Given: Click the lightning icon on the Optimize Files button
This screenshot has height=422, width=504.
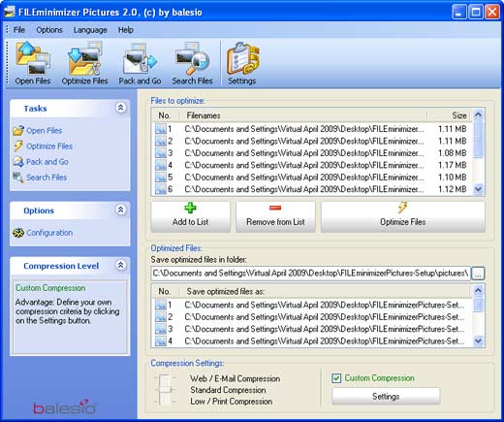Looking at the screenshot, I should 402,208.
